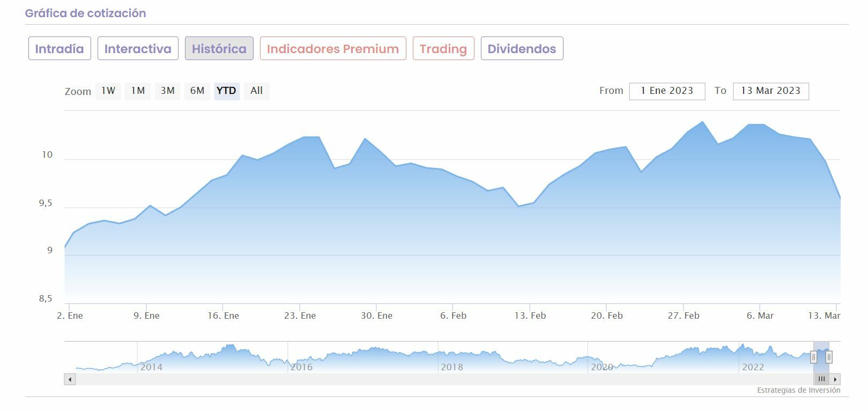Click the scrollbar thumb grip in navigator

click(821, 379)
